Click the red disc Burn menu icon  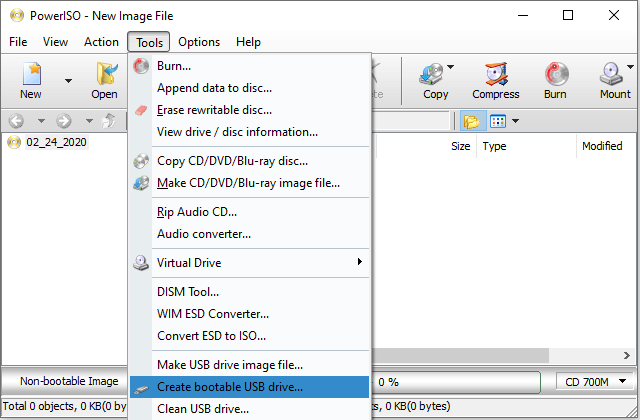[141, 66]
